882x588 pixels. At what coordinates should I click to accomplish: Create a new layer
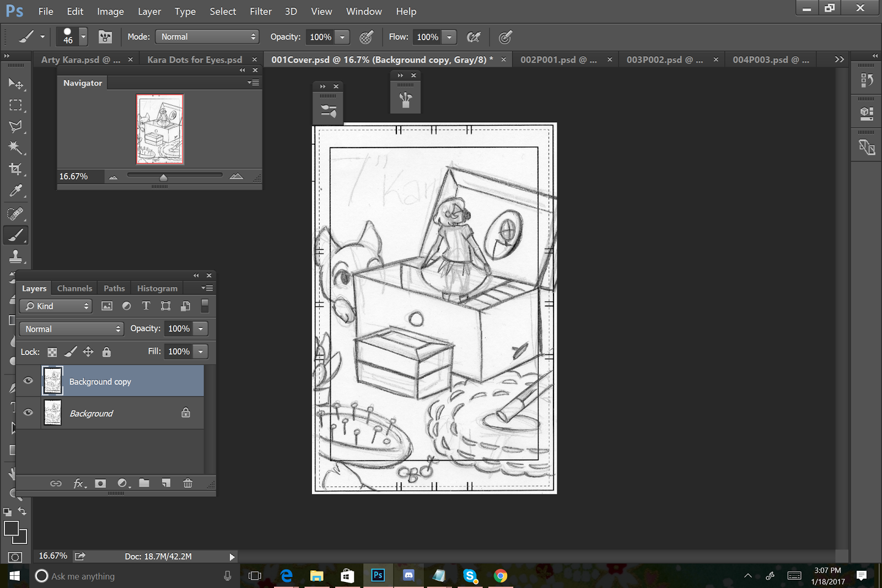coord(166,483)
